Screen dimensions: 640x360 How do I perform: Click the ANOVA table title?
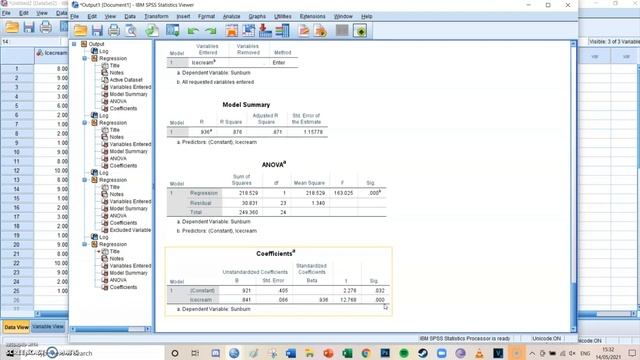coord(273,164)
